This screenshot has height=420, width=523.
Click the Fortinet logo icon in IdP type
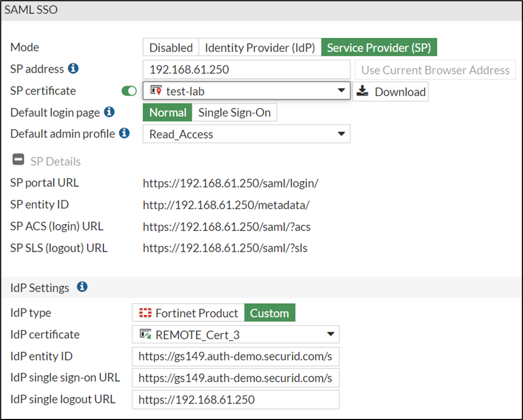click(x=145, y=313)
